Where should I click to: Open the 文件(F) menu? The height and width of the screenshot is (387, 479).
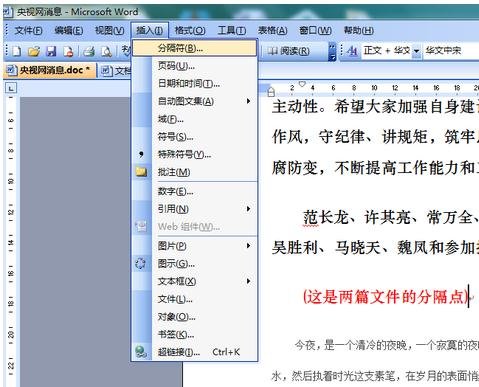click(28, 31)
